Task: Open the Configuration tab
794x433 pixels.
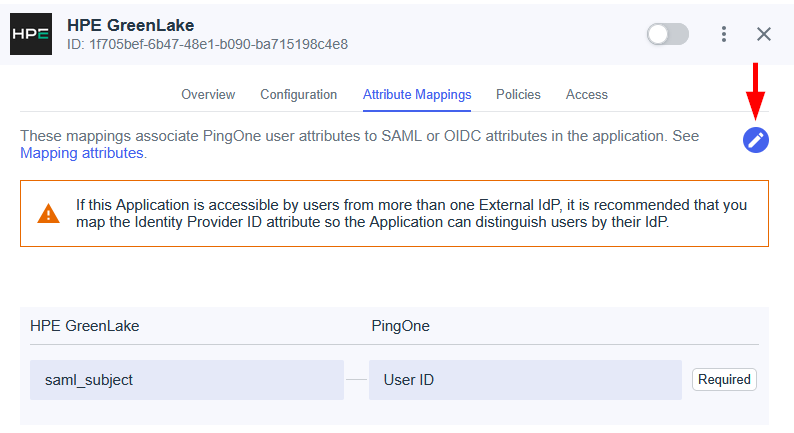Action: pos(298,95)
